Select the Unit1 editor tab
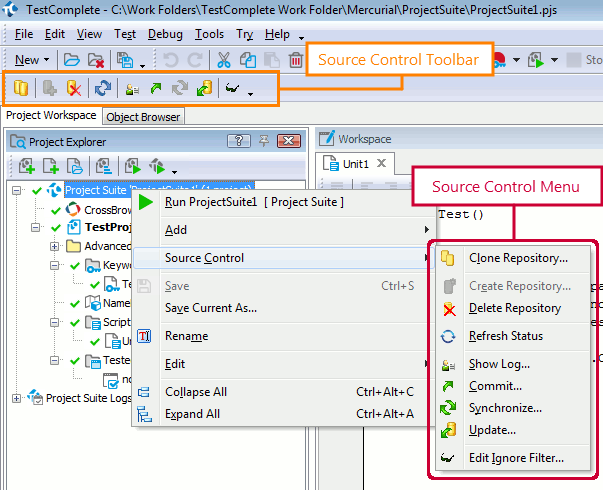The width and height of the screenshot is (603, 490). tap(356, 164)
